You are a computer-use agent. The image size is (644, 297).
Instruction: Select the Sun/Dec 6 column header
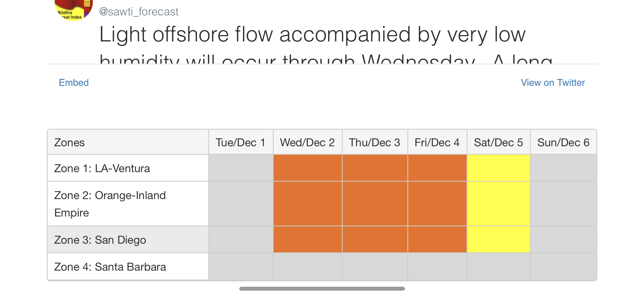[563, 142]
